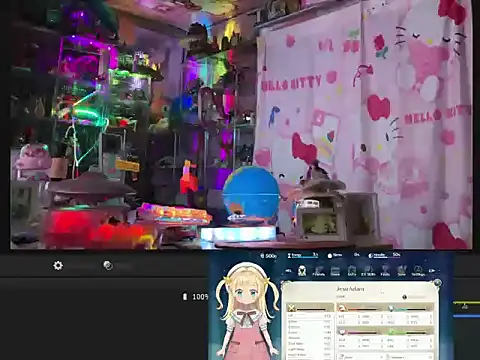This screenshot has width=480, height=360.
Task: Open the Friends menu in game
Action: [x=319, y=271]
